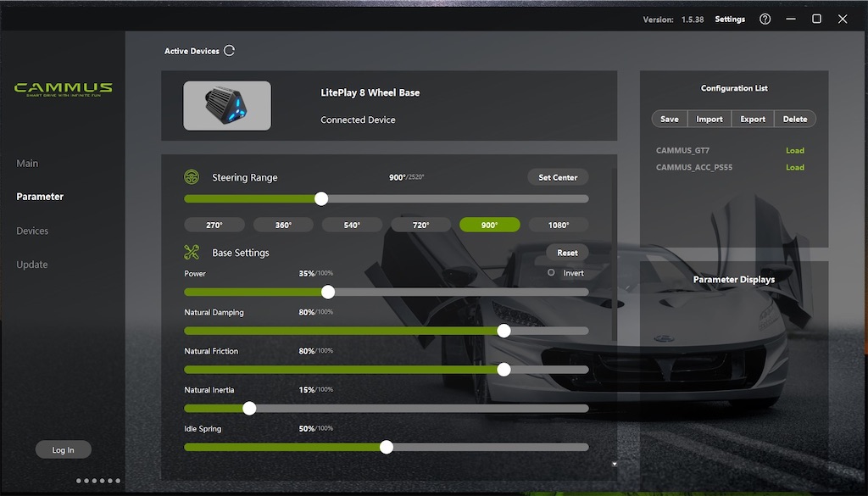Choose the 1080° steering preset
868x496 pixels.
click(x=559, y=225)
